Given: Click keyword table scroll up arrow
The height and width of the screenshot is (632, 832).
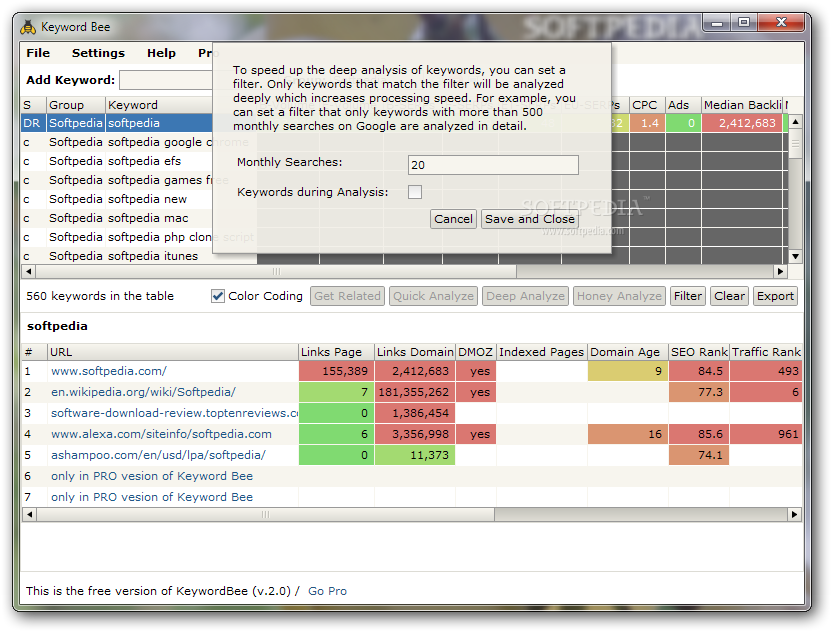Looking at the screenshot, I should 795,122.
